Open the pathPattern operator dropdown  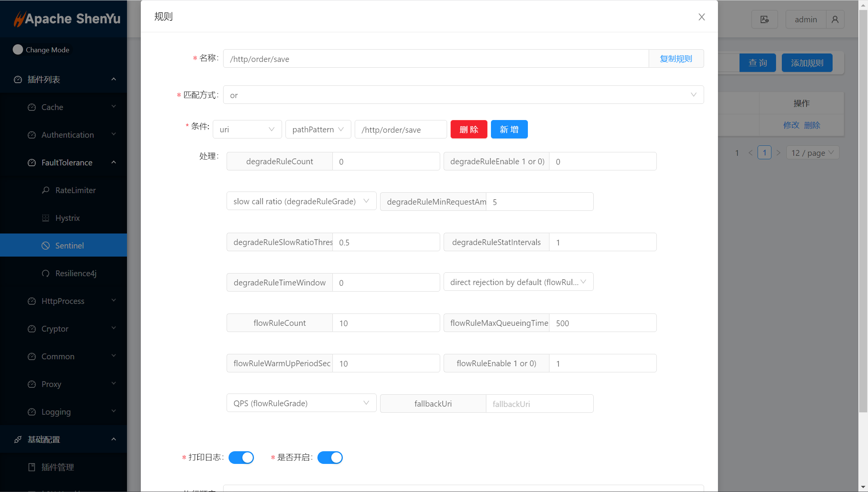[318, 129]
